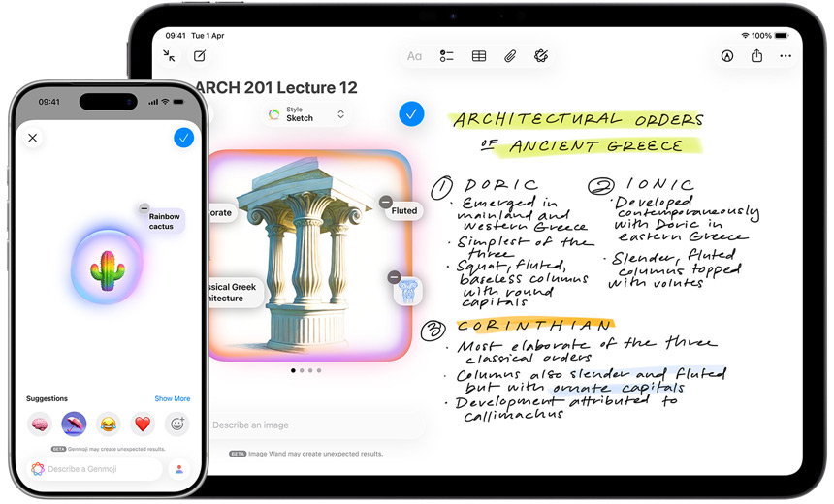Remove the column sketch thumbnail tag

[394, 277]
